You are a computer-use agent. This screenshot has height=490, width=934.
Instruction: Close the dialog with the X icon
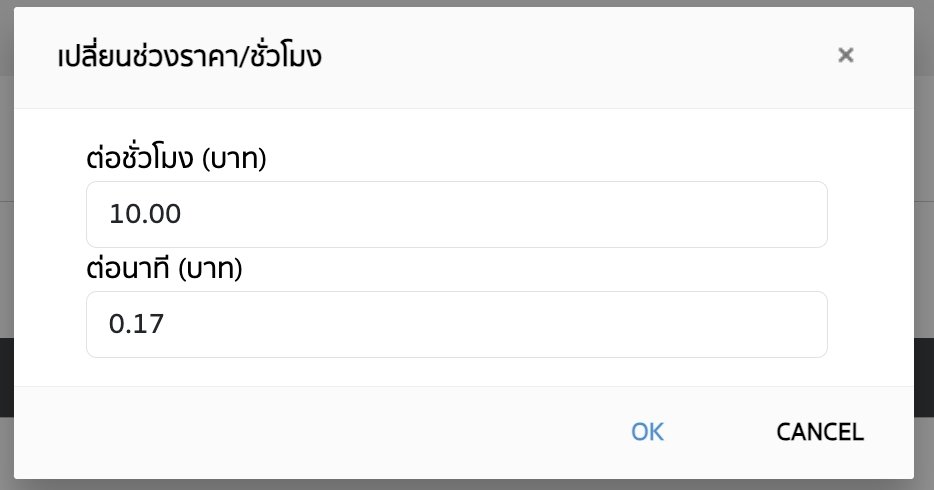(845, 55)
